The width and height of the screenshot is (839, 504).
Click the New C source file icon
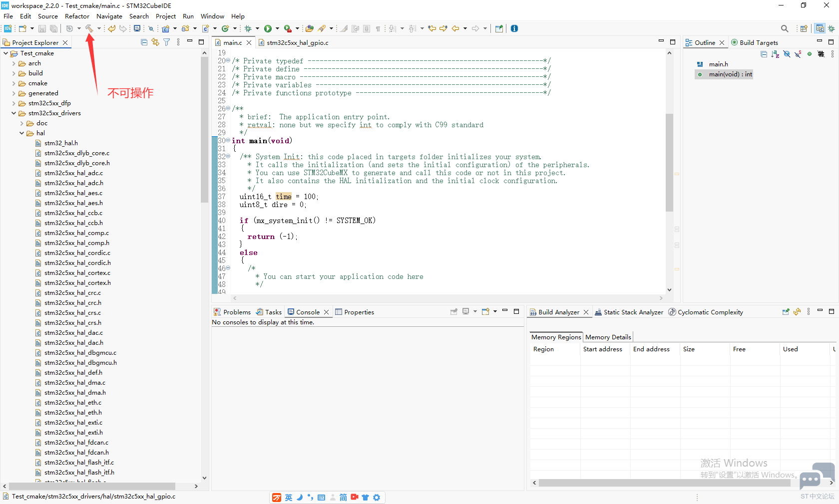point(205,28)
